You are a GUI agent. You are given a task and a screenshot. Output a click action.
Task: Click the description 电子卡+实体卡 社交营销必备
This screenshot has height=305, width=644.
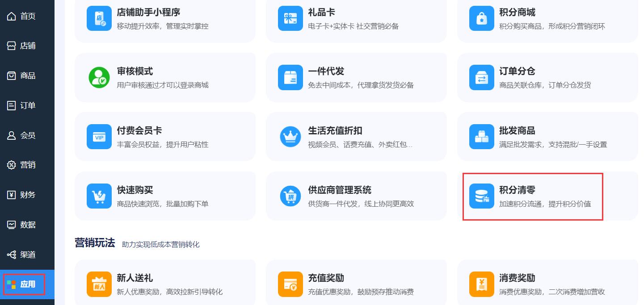354,26
